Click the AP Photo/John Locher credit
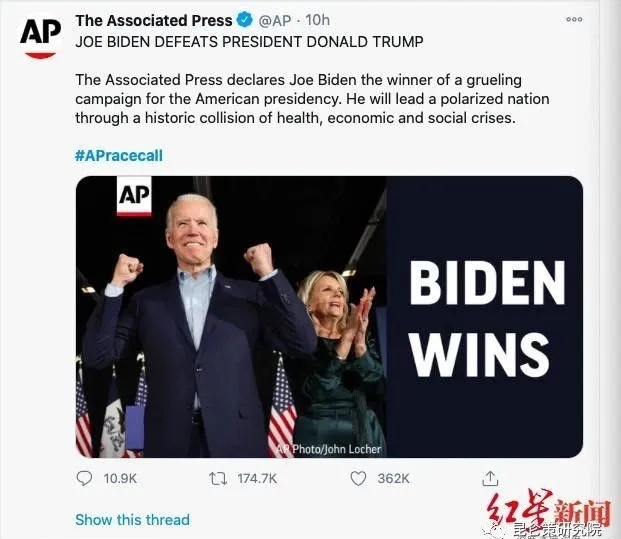Screen dimensions: 621x539 pyautogui.click(x=328, y=449)
